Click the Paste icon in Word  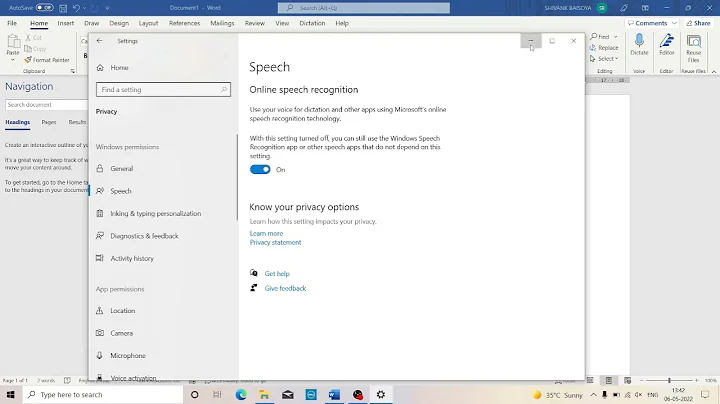13,43
